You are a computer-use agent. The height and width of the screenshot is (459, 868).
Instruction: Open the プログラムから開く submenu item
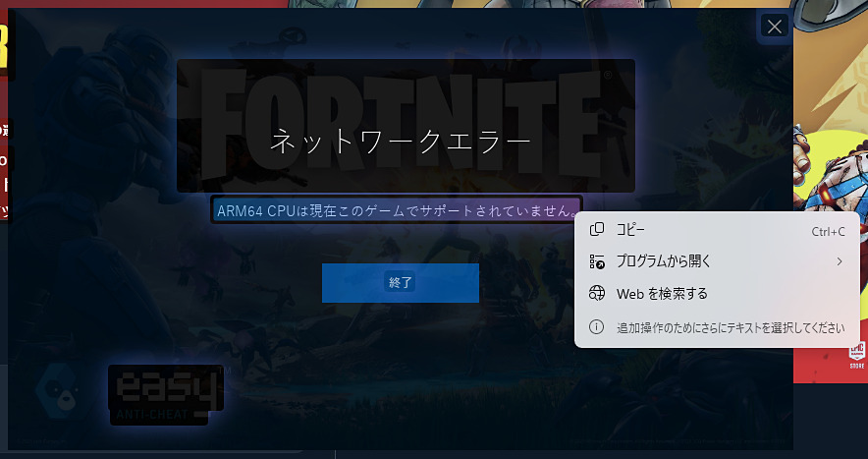(717, 261)
